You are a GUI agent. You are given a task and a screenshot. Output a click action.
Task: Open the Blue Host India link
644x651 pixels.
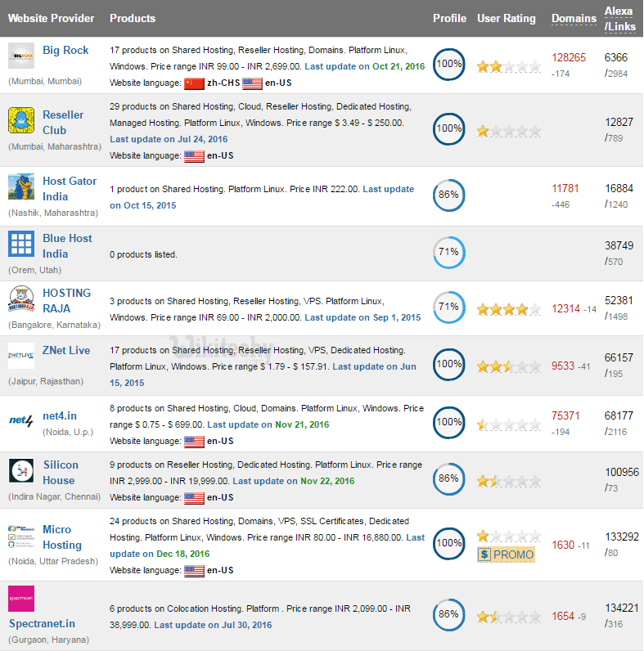click(67, 246)
